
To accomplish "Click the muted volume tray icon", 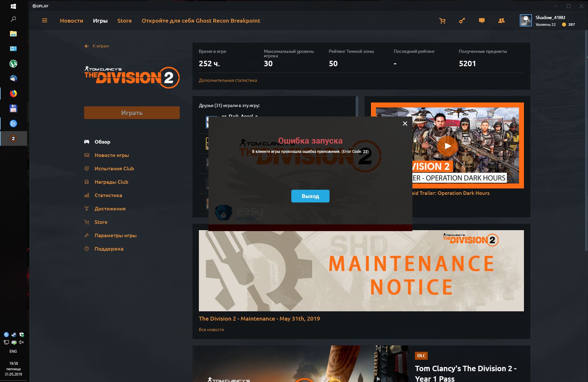I will point(21,342).
